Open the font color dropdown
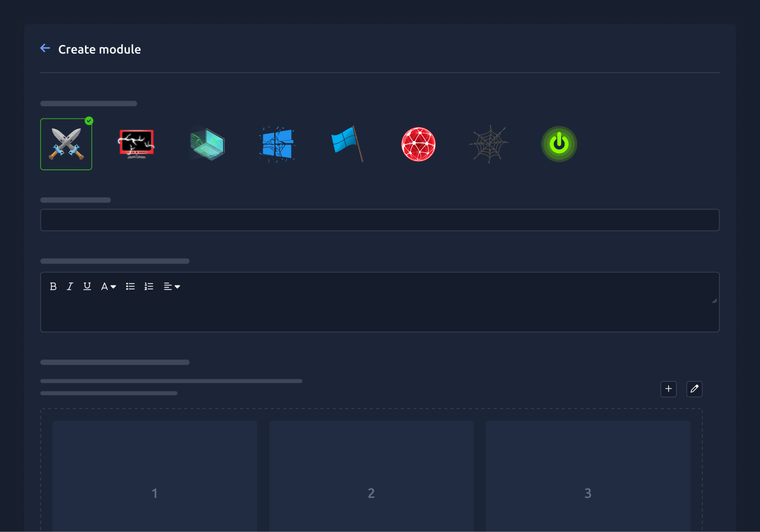The image size is (760, 532). (108, 286)
